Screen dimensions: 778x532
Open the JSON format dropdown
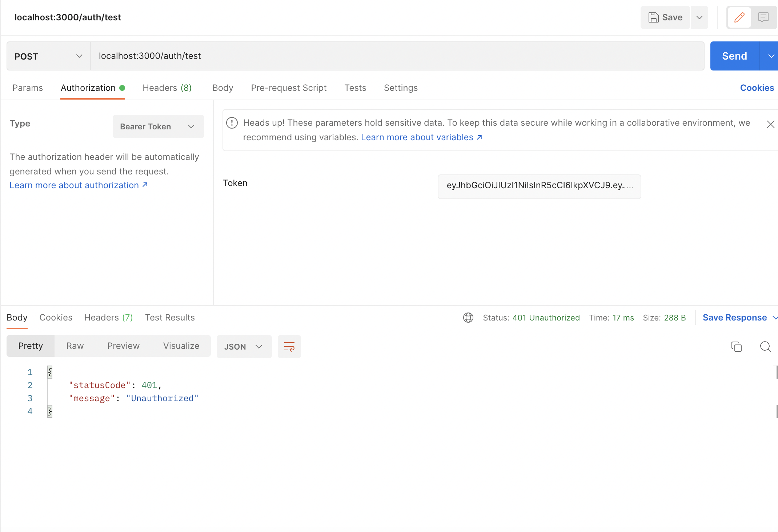pos(244,347)
